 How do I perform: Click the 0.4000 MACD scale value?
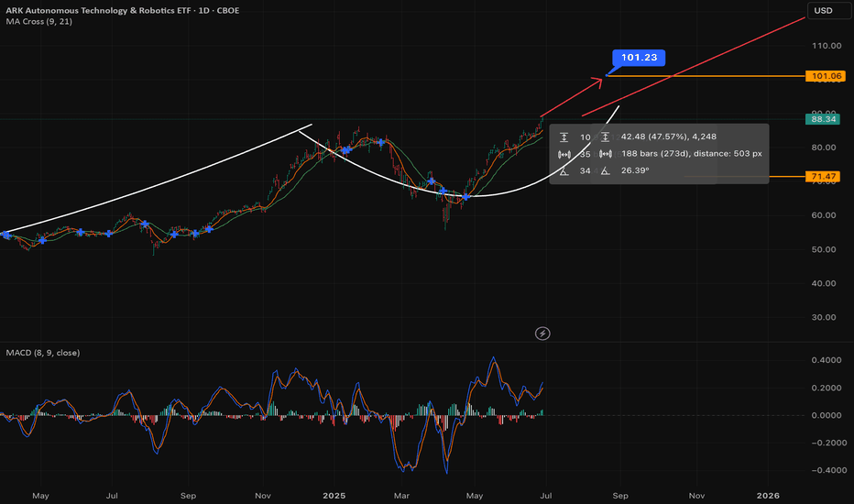click(827, 360)
